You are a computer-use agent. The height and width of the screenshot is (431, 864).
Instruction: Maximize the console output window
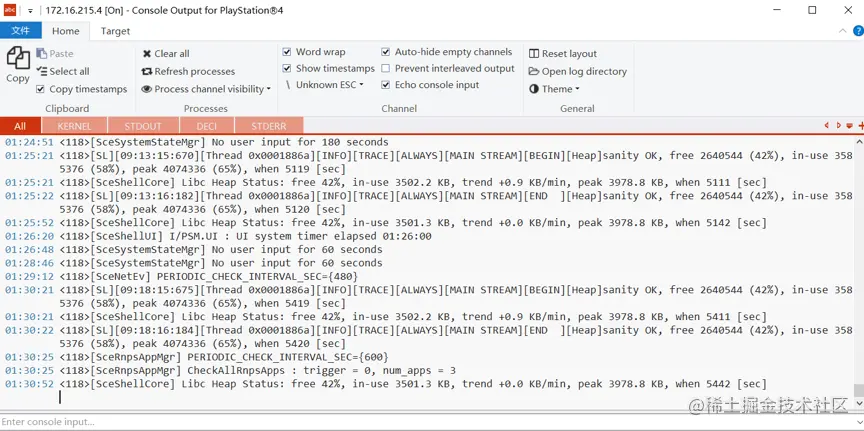click(812, 10)
